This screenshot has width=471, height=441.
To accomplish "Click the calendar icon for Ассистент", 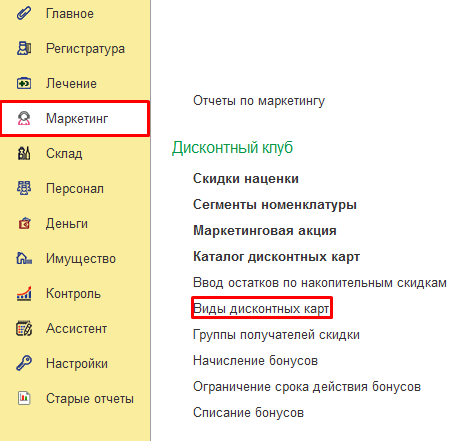I will pos(24,328).
